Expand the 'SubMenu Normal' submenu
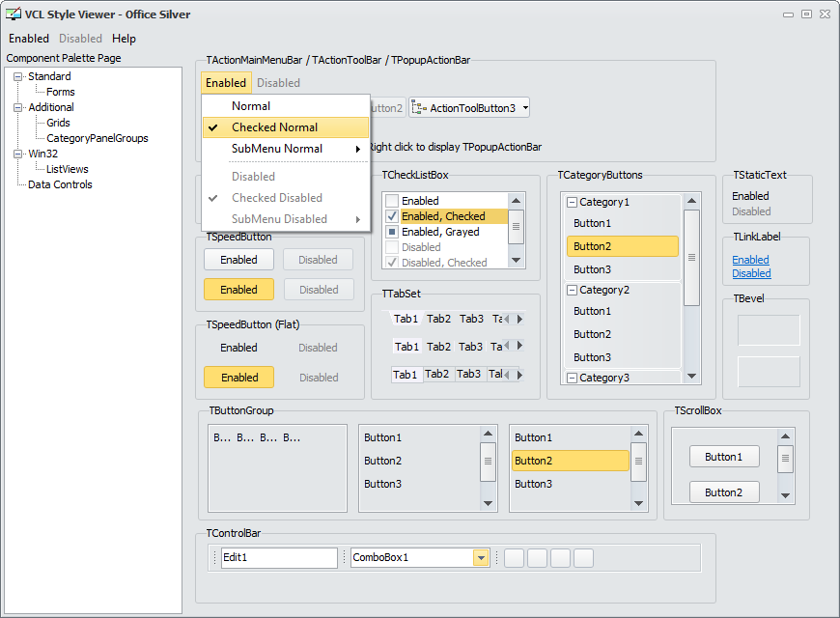Viewport: 840px width, 618px height. [x=286, y=149]
